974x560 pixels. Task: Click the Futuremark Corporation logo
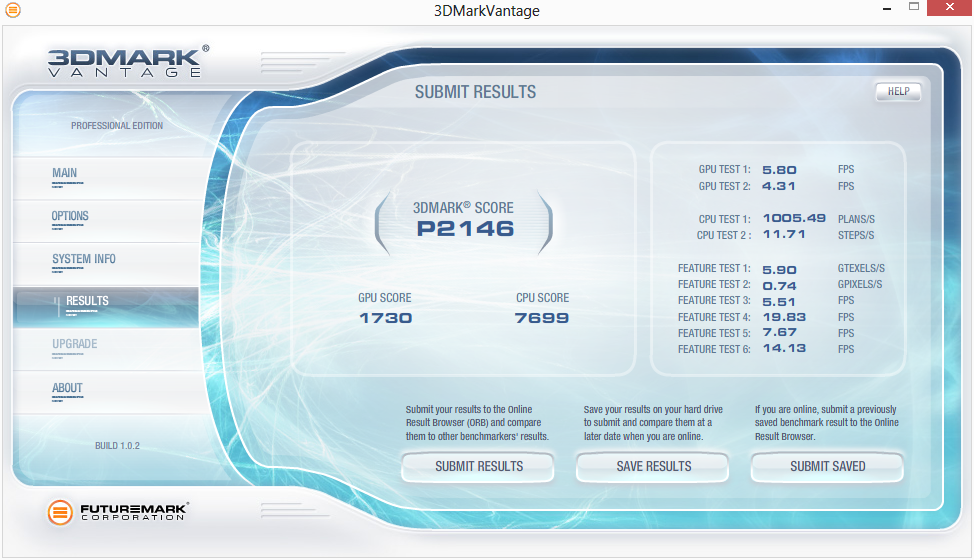pos(118,512)
